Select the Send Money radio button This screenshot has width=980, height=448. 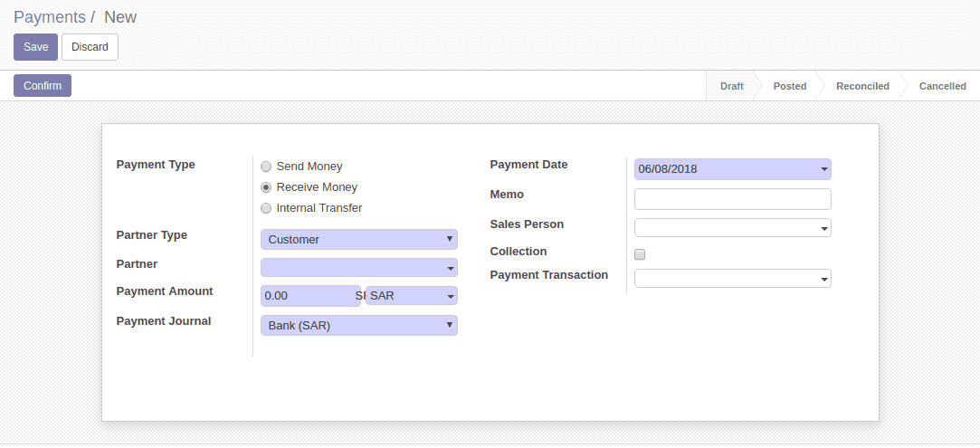[266, 167]
